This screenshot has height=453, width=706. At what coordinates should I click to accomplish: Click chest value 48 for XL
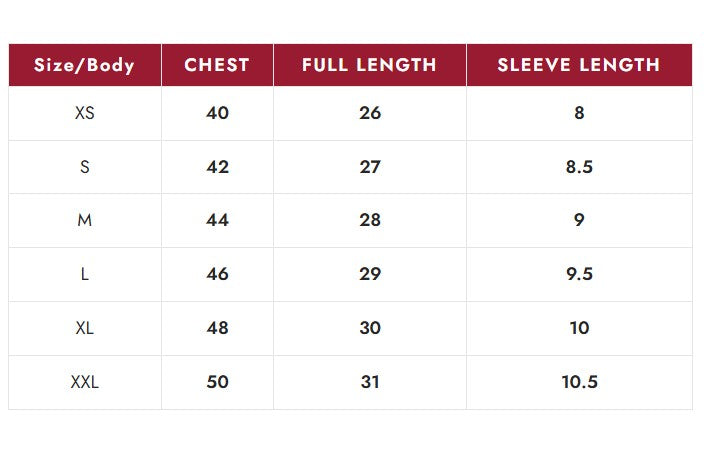pyautogui.click(x=217, y=328)
